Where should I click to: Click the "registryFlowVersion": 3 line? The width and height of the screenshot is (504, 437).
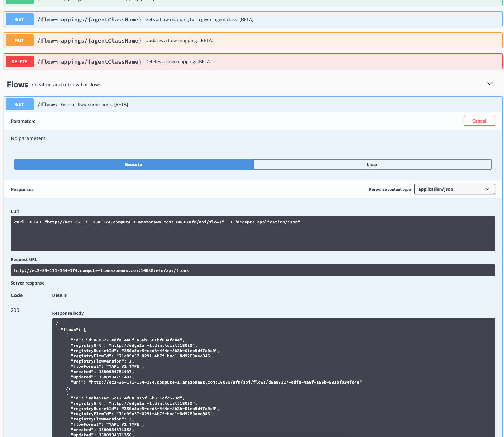tap(102, 419)
